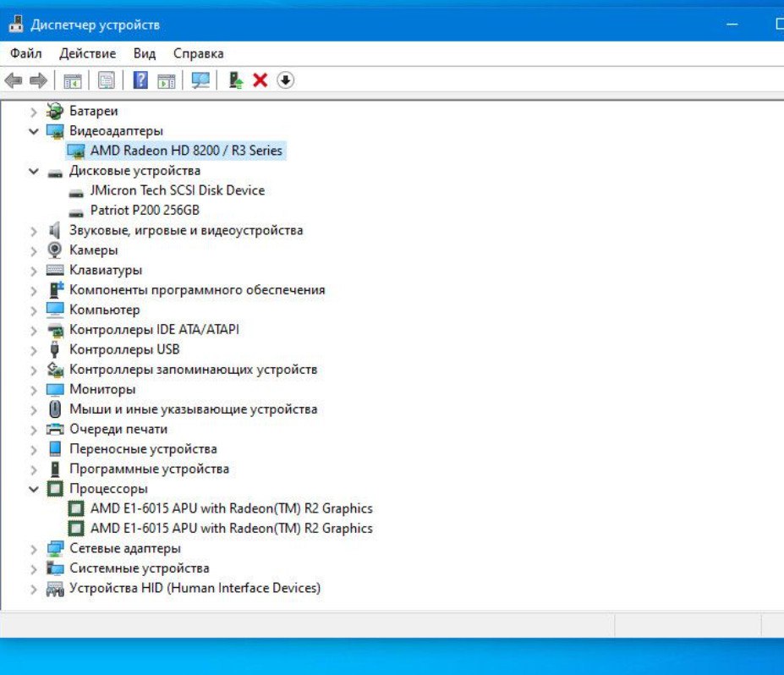Click the Системные устройства folder icon
This screenshot has height=675, width=784.
pyautogui.click(x=55, y=568)
